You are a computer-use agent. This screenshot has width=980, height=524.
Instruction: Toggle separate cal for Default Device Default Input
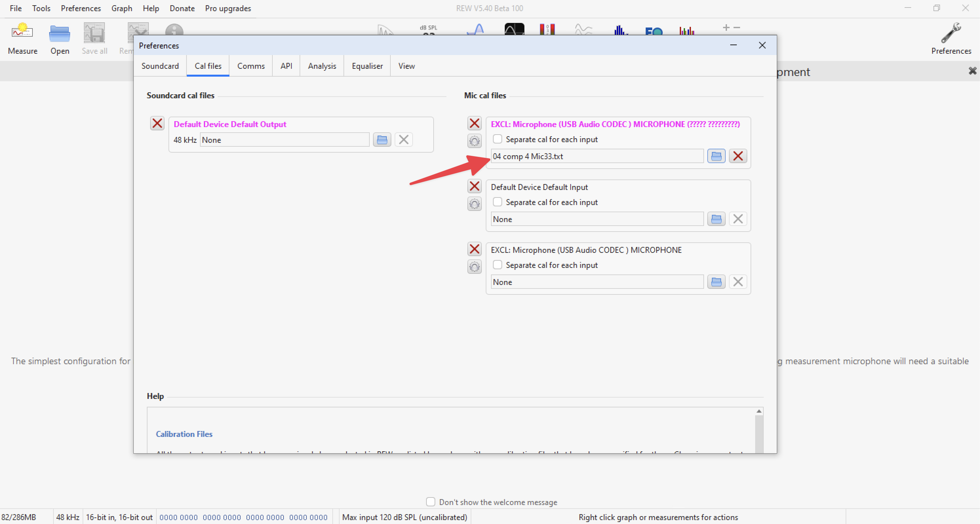point(497,202)
